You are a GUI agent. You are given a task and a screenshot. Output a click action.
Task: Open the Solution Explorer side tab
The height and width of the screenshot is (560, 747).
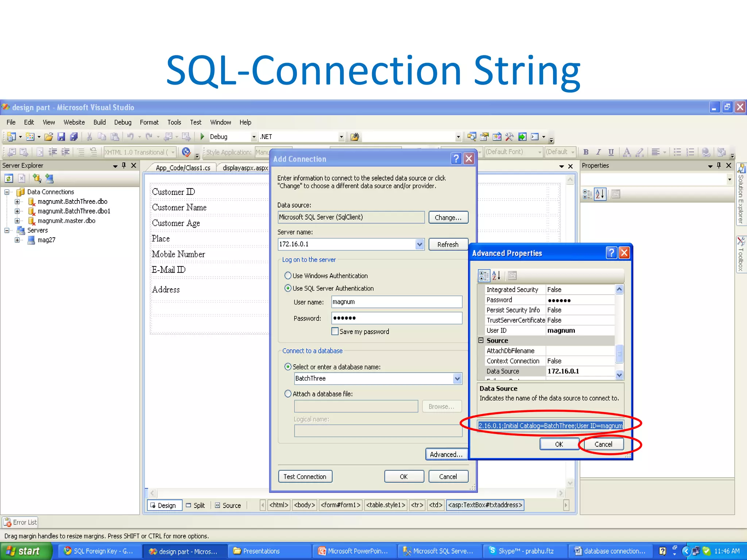click(741, 194)
